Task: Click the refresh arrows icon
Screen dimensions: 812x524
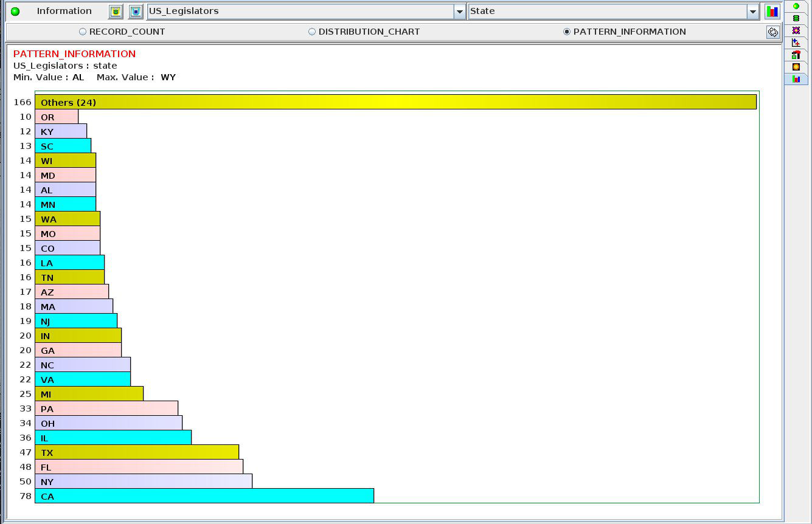Action: pyautogui.click(x=772, y=32)
